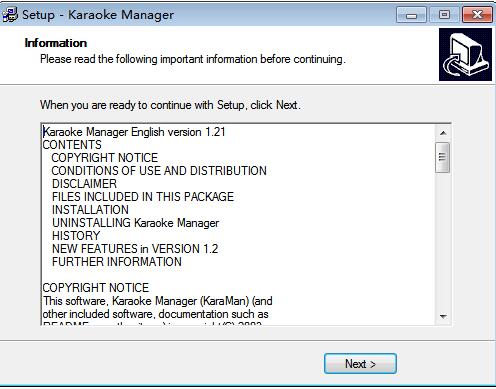496x389 pixels.
Task: Maximize the Karaoke Manager setup window
Action: tap(444, 15)
